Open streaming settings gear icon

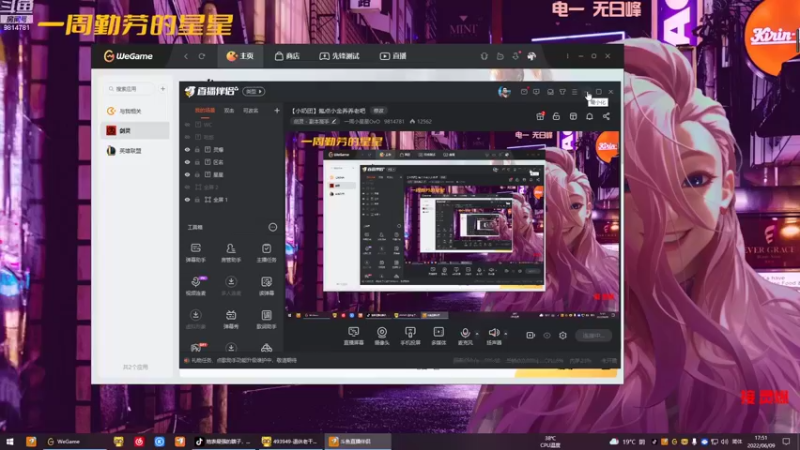tap(563, 335)
